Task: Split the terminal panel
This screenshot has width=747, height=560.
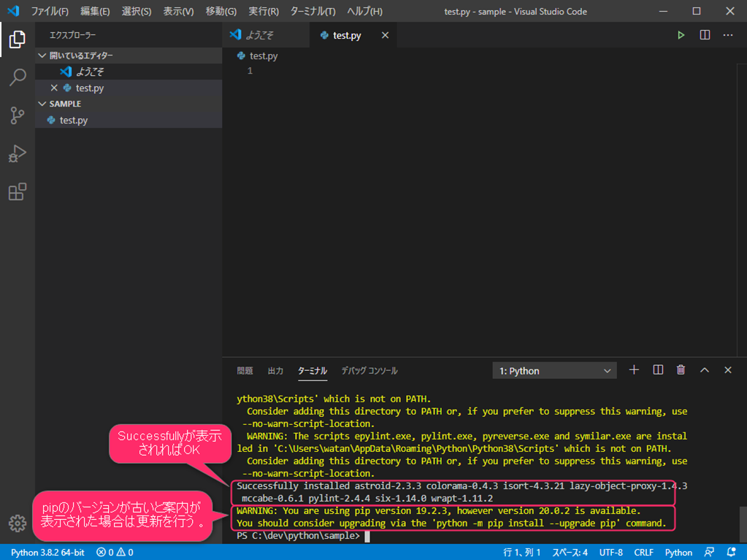Action: (658, 370)
